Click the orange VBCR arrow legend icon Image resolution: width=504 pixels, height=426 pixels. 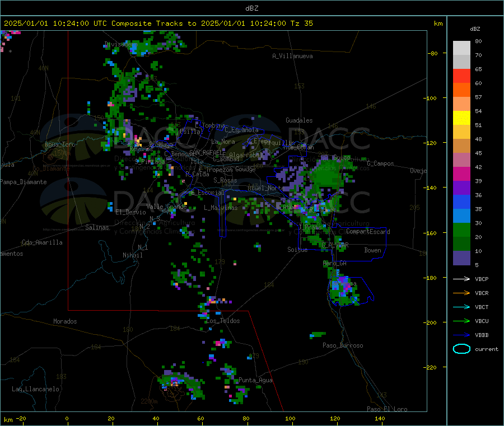(x=461, y=293)
